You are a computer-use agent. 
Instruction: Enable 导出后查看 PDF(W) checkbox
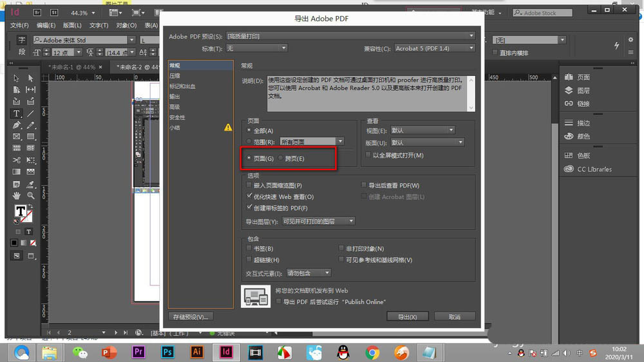364,186
